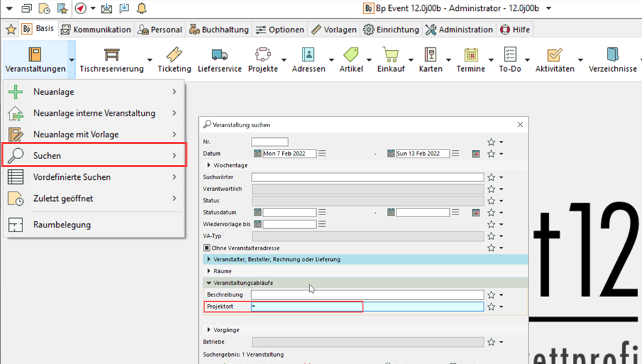Screen dimensions: 642x364
Task: Open the Projekte toolbar icon
Action: [x=262, y=55]
